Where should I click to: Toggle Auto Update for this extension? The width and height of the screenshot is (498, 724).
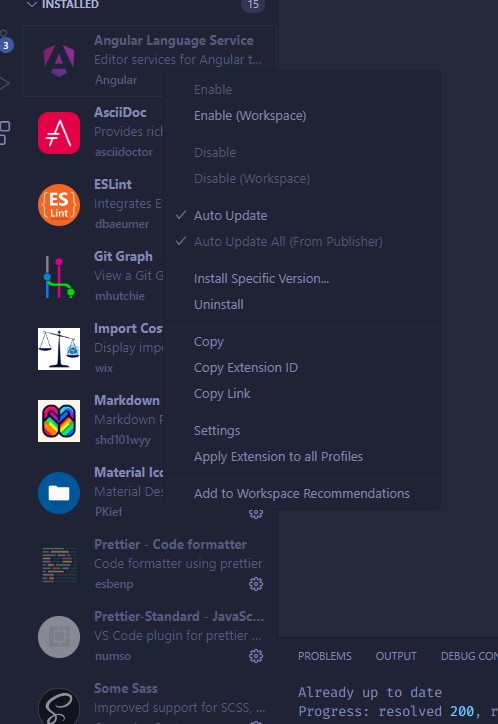pyautogui.click(x=230, y=216)
